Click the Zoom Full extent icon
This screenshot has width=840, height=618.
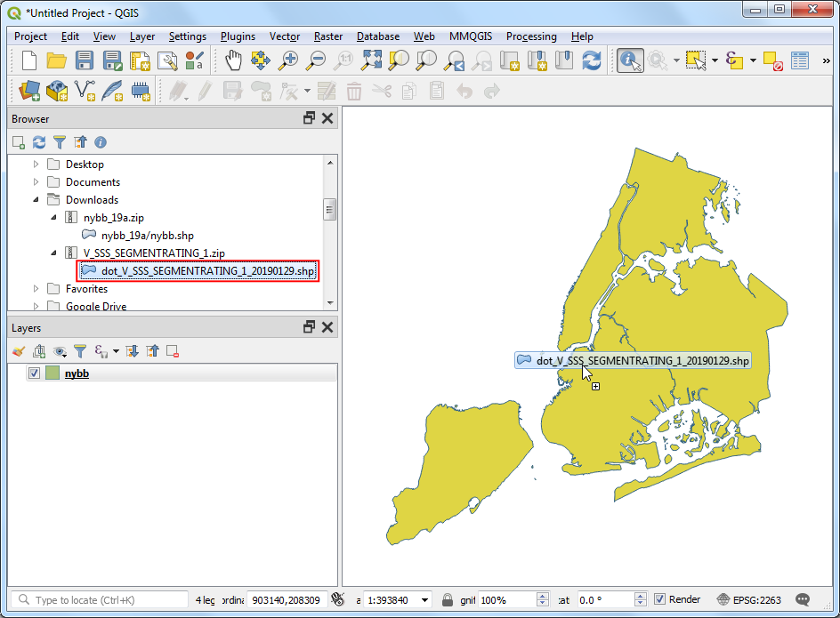371,60
